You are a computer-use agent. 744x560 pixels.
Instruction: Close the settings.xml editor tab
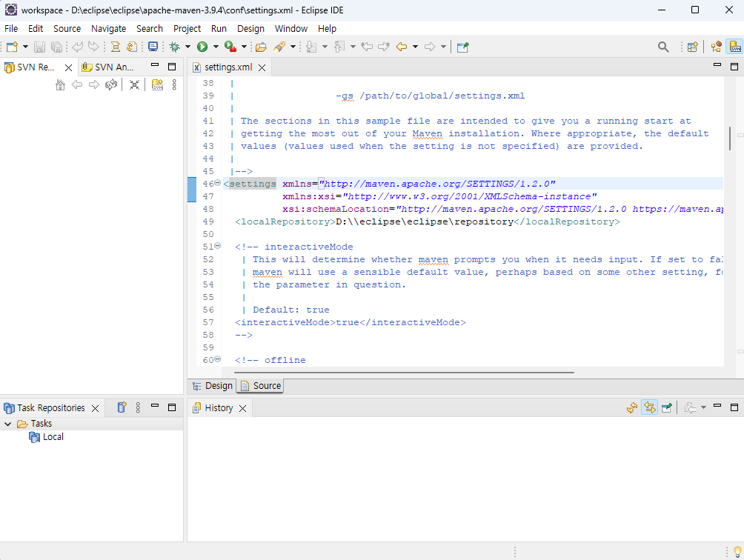click(262, 68)
